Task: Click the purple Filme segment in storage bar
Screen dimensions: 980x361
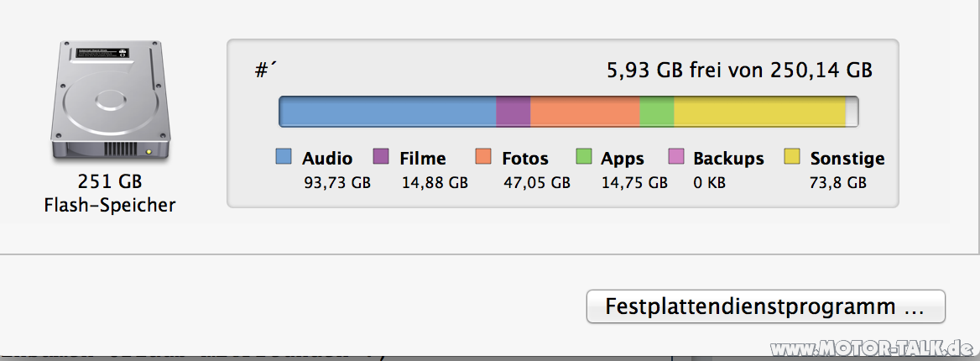Action: pos(513,112)
